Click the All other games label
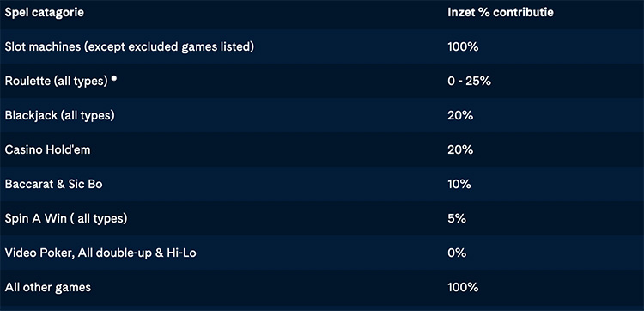This screenshot has width=644, height=311. coord(47,287)
